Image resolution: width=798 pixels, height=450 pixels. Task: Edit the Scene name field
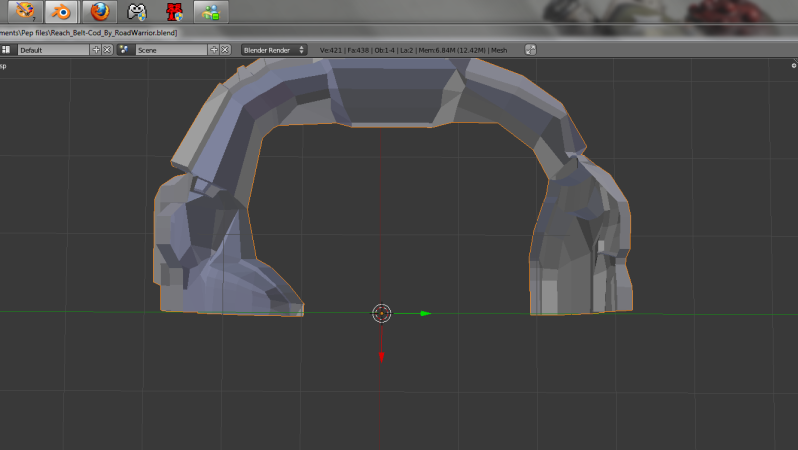coord(172,50)
